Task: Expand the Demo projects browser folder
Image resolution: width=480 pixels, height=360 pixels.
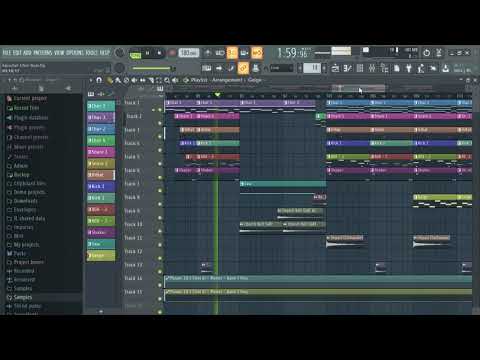Action: (x=26, y=192)
